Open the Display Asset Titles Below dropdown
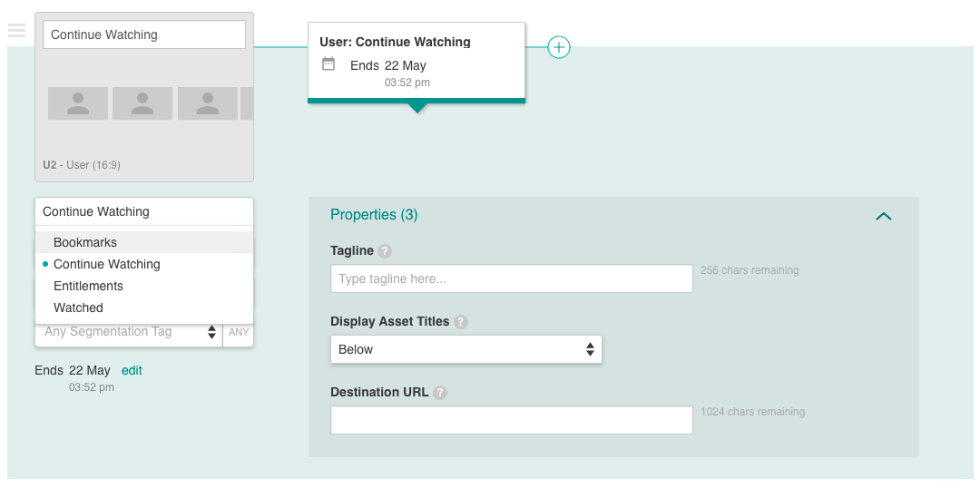Image resolution: width=980 pixels, height=488 pixels. (x=466, y=349)
